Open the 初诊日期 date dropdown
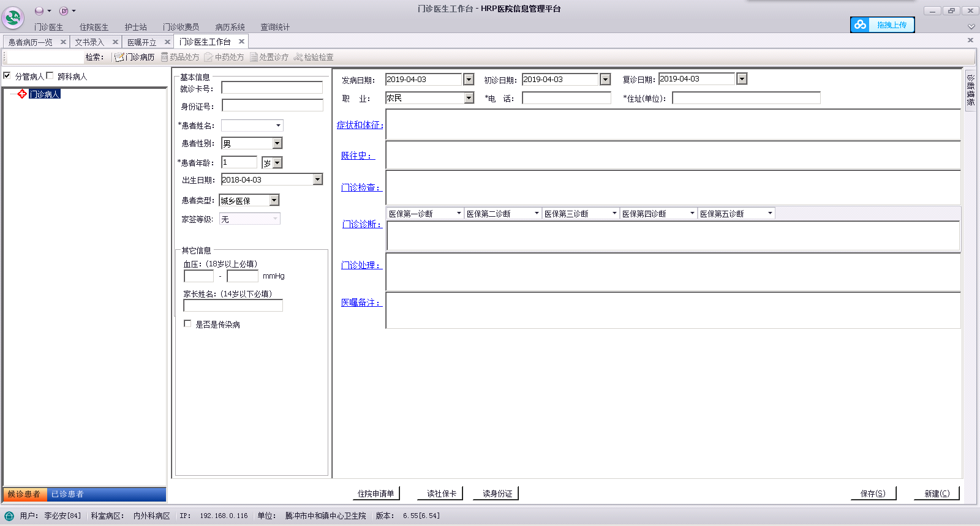Viewport: 980px width, 526px height. (605, 79)
